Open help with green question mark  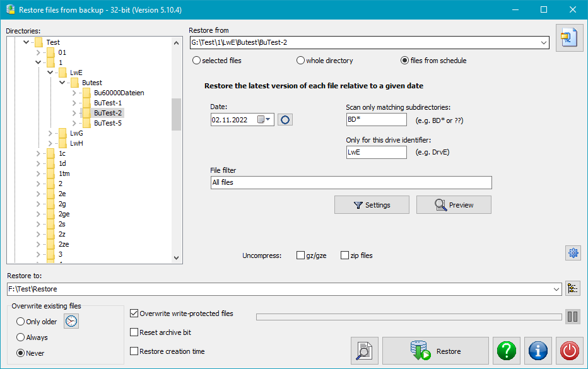click(507, 351)
